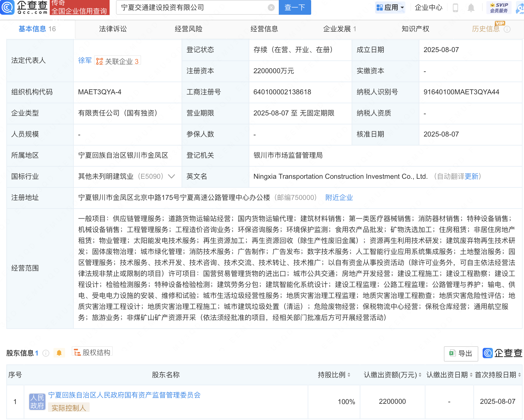
Task: Open the notifications bell in the header
Action: [x=471, y=8]
